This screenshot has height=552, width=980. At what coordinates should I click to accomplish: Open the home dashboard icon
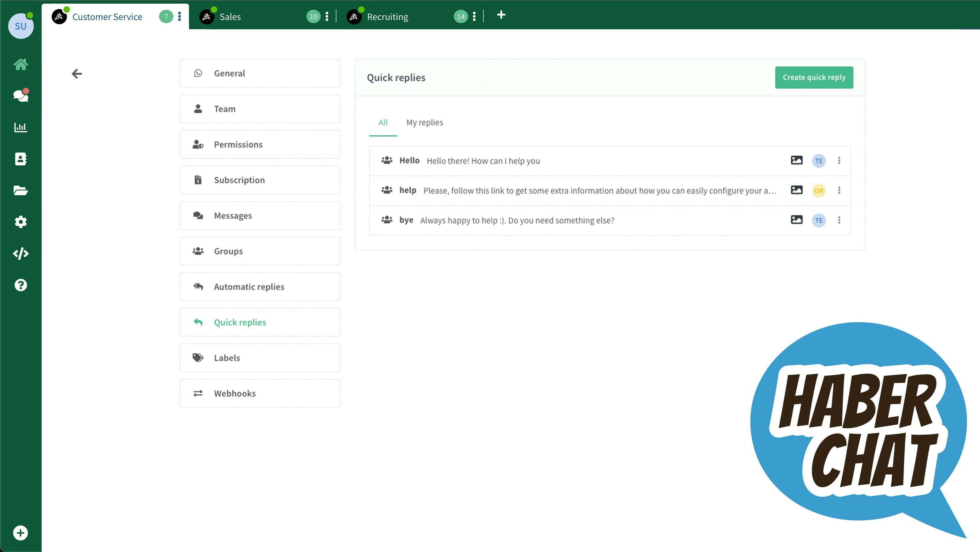click(20, 64)
